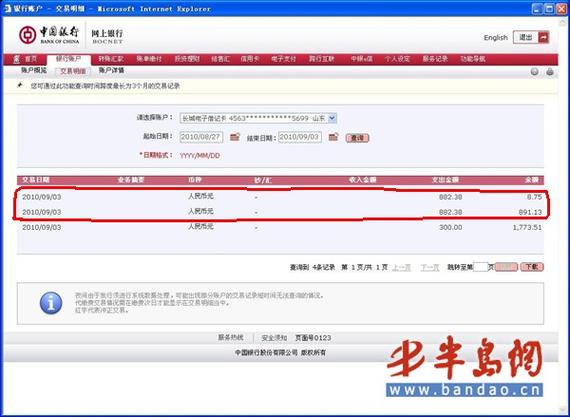
Task: Click the 起始日期 date input field
Action: coord(201,137)
